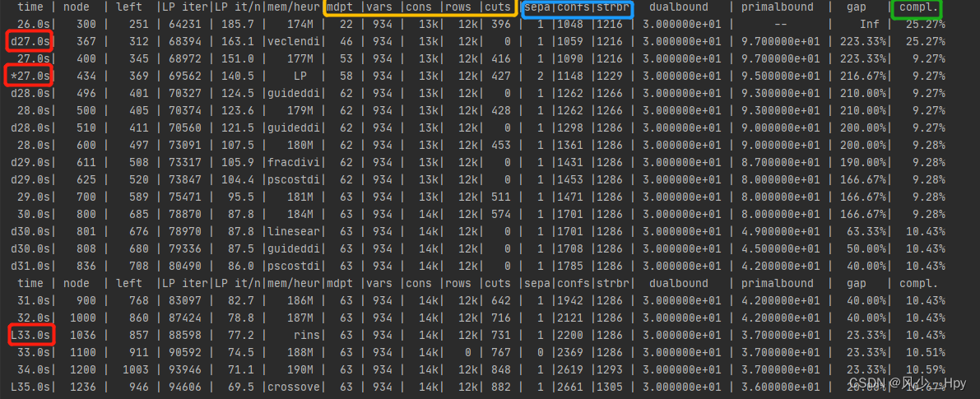The height and width of the screenshot is (399, 980).
Task: Select strbr value '1229'
Action: pyautogui.click(x=610, y=77)
